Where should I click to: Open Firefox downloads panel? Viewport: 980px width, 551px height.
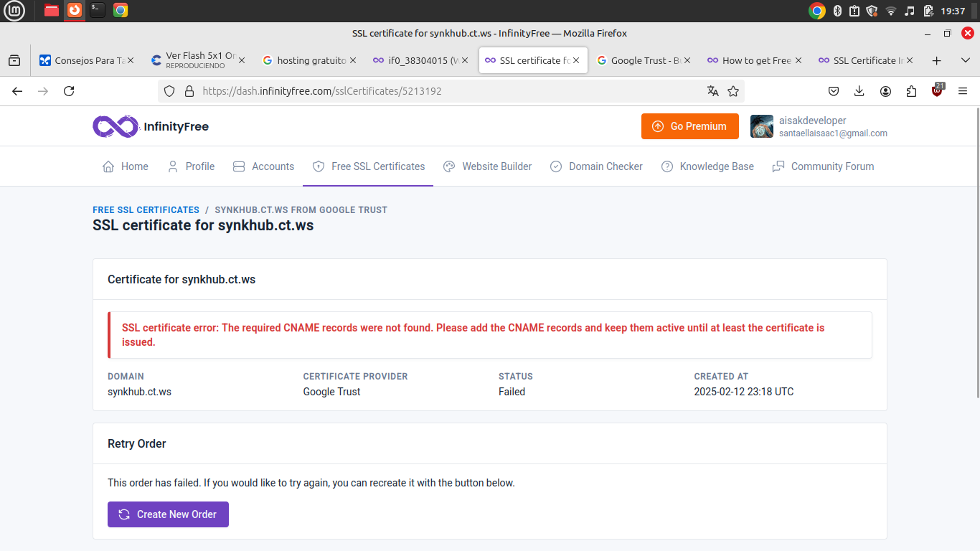click(x=859, y=91)
